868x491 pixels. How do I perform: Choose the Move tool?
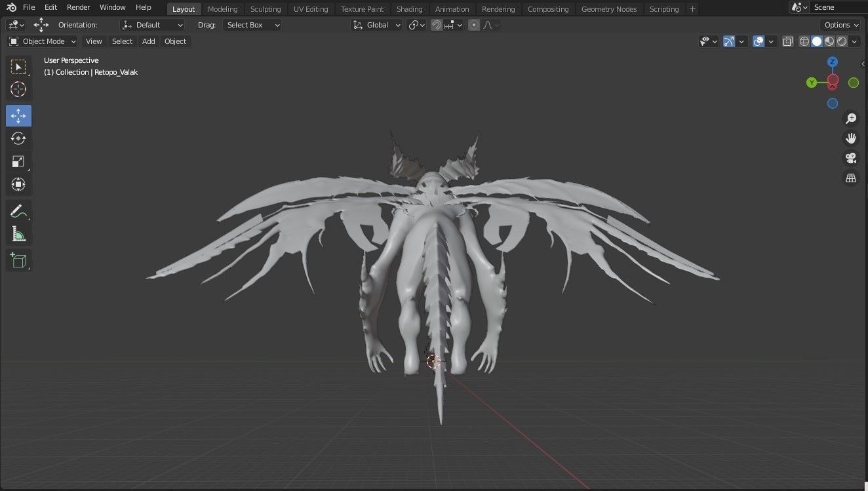pyautogui.click(x=18, y=116)
